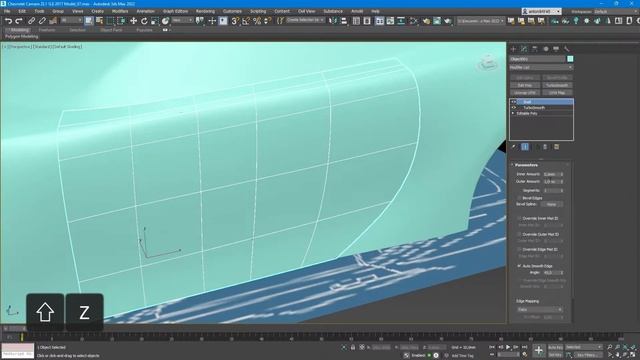Select the Rotate tool
Screen dimensions: 640x360
pyautogui.click(x=144, y=21)
